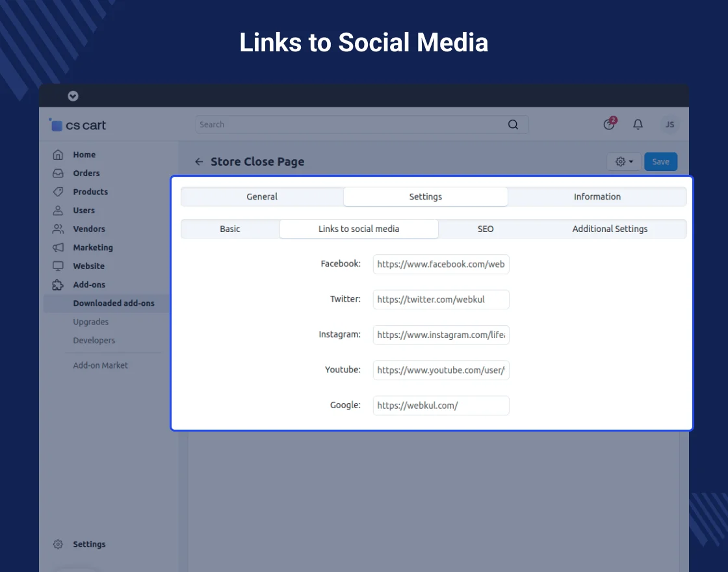728x572 pixels.
Task: Switch to the General tab
Action: 262,197
